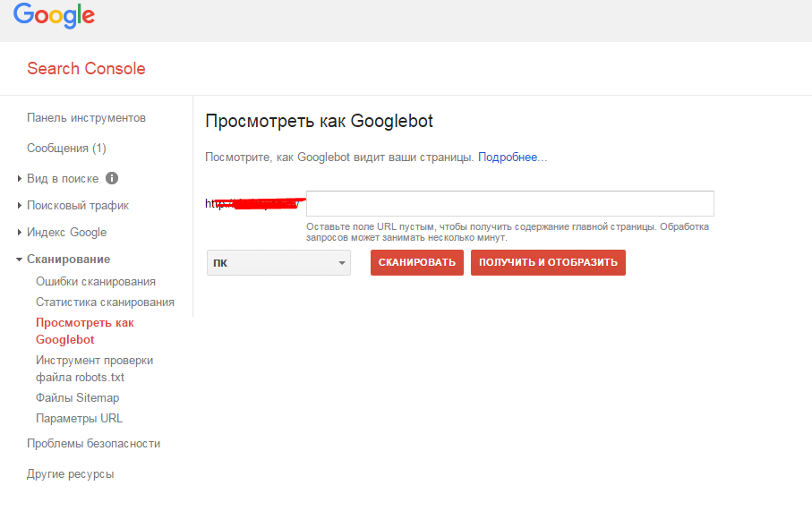
Task: Expand the Индекс Google section
Action: point(66,232)
